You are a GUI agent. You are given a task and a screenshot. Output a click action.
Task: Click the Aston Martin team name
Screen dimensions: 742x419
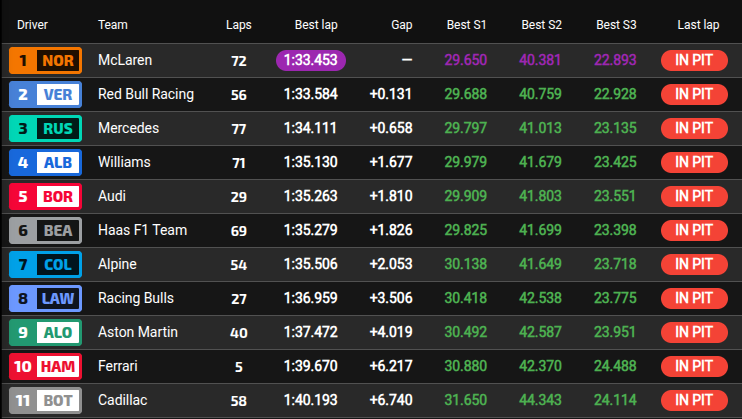(x=138, y=332)
